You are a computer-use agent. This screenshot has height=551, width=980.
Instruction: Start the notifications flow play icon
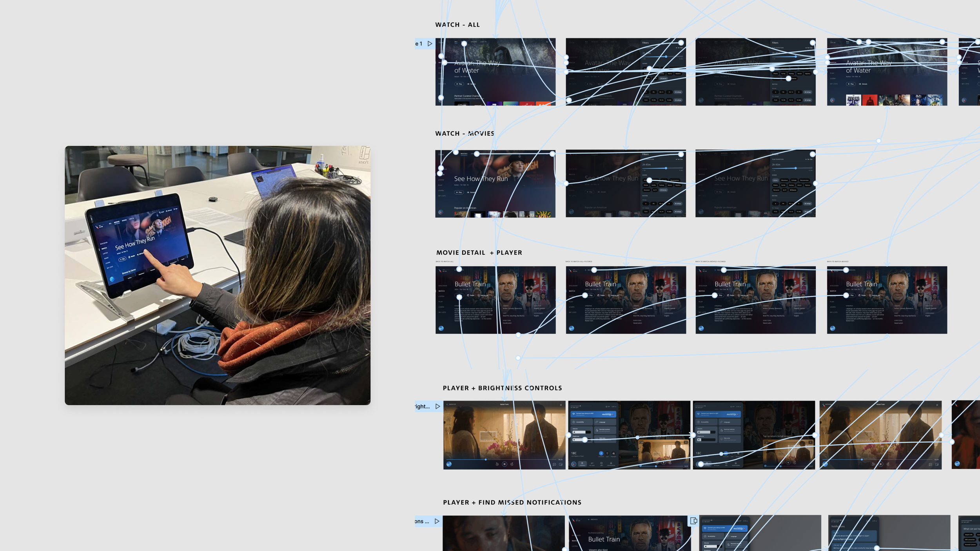point(437,521)
